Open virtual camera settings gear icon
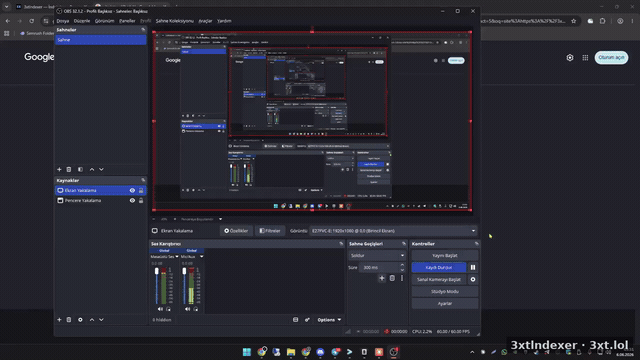Image resolution: width=640 pixels, height=360 pixels. [473, 280]
